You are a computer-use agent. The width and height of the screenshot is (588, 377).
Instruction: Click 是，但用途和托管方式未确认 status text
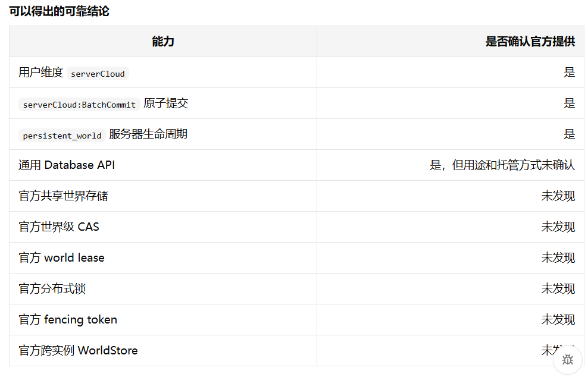pyautogui.click(x=502, y=165)
